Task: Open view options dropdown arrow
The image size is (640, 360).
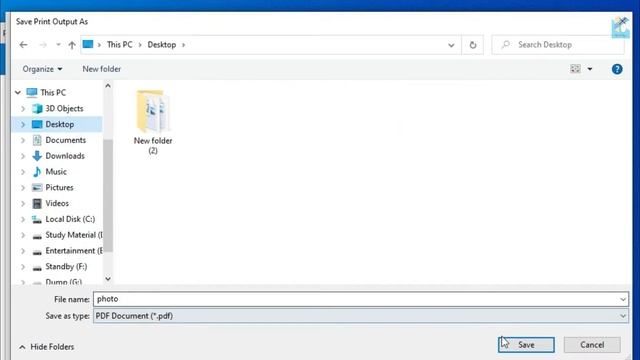Action: click(590, 69)
